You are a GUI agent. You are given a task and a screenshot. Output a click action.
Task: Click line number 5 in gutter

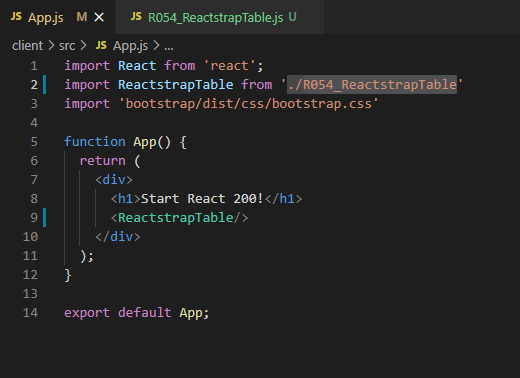click(34, 142)
